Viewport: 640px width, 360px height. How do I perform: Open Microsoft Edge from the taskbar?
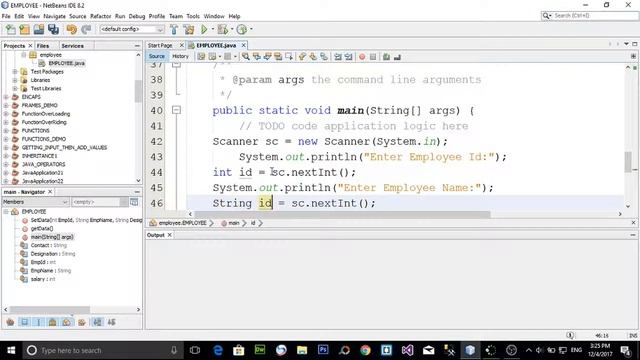point(218,350)
